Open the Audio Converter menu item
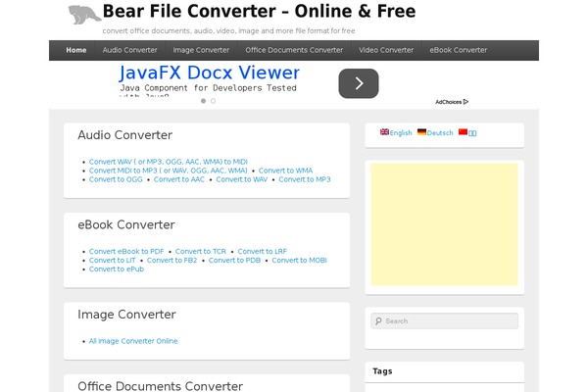 click(129, 50)
